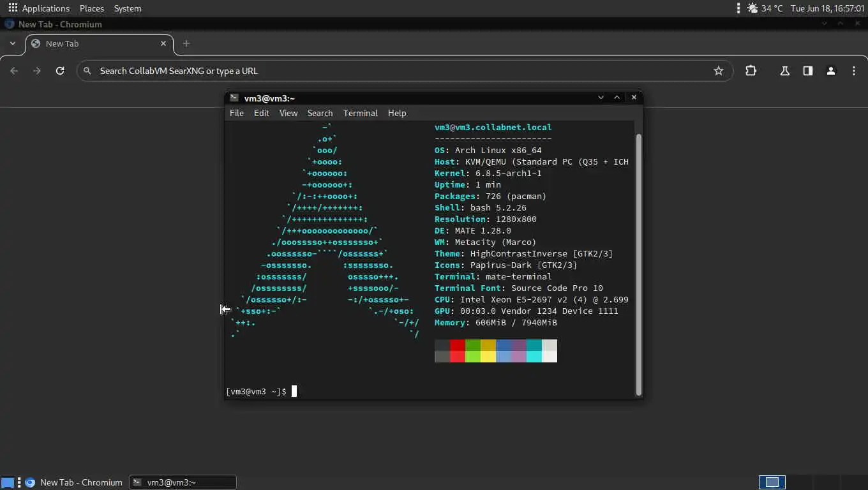
Task: Click the Applications grid icon in top panel
Action: [13, 8]
